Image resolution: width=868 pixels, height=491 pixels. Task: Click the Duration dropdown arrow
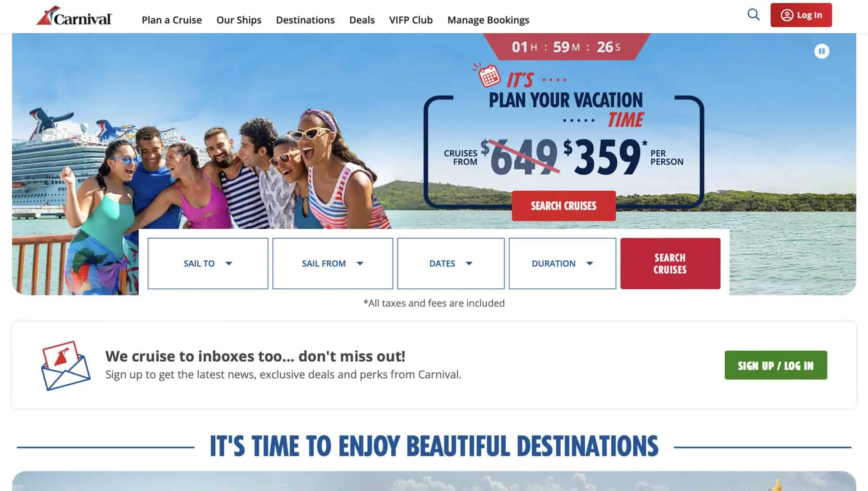pyautogui.click(x=590, y=264)
